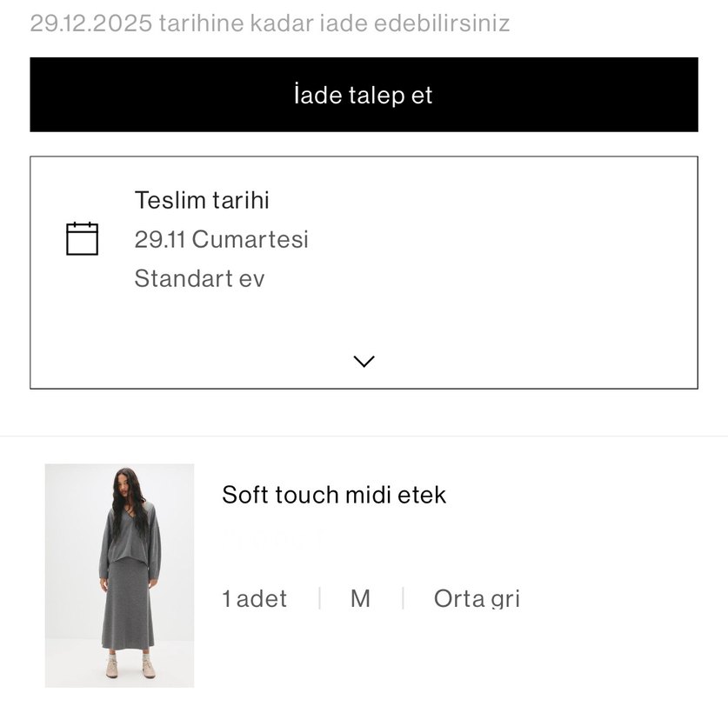
Task: Click the calendar icon next to Teslim tarihi
Action: click(83, 237)
